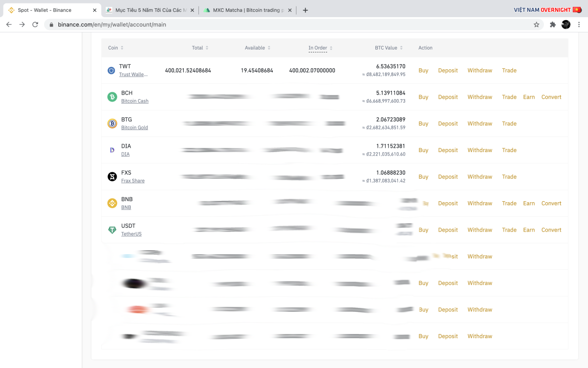Open Earn for the USDT row
588x368 pixels.
coord(529,230)
